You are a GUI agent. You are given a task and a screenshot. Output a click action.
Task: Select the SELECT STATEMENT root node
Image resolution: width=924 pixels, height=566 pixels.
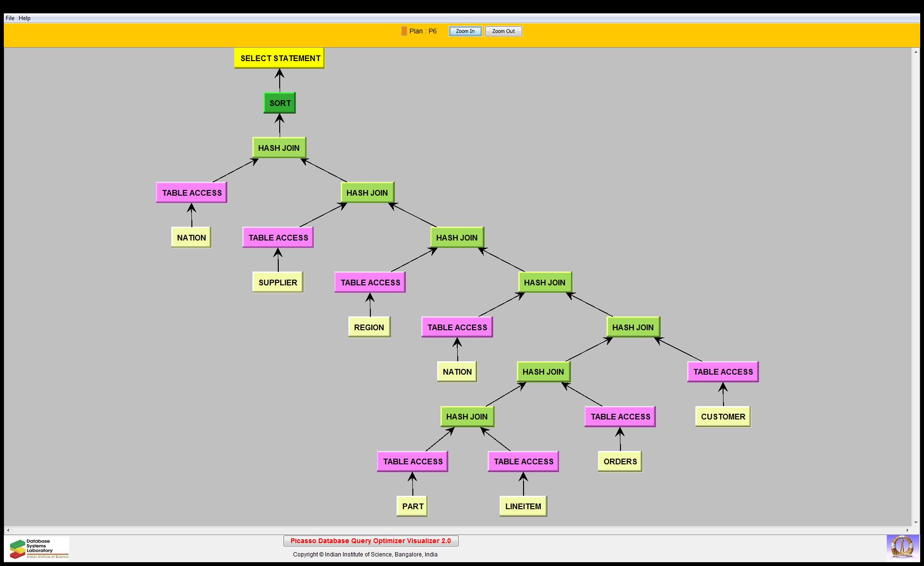pyautogui.click(x=280, y=58)
